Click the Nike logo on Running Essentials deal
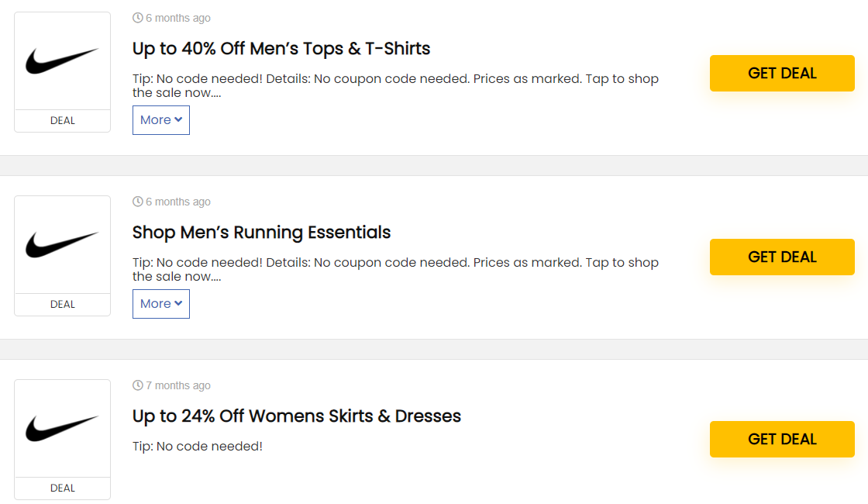Screen dimensions: 868x504 62,244
